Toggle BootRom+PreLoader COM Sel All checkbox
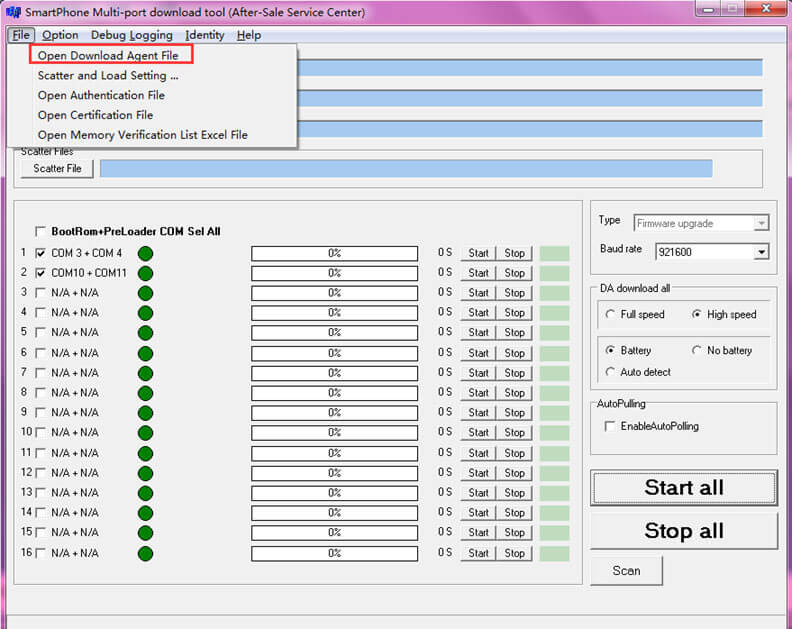 point(40,231)
